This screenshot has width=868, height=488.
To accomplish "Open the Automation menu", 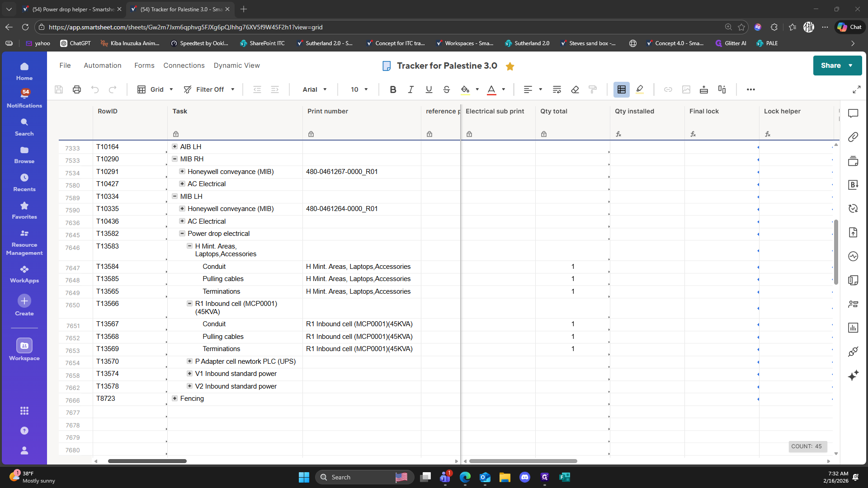I will pyautogui.click(x=102, y=66).
